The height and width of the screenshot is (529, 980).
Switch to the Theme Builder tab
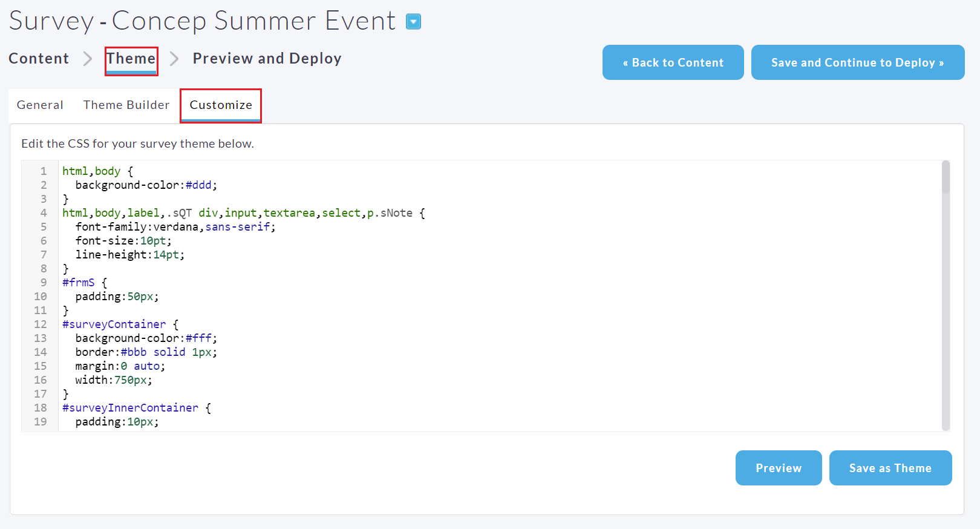[126, 105]
